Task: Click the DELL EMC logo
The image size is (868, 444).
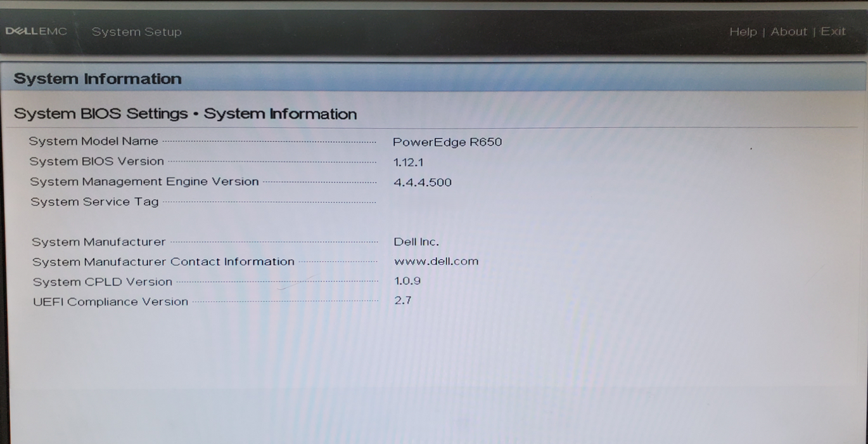Action: [x=36, y=31]
